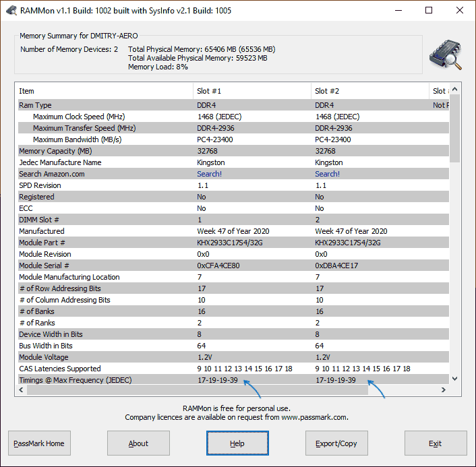Minimize the RAMMon window
Screen dimensions: 476x467
pos(398,11)
